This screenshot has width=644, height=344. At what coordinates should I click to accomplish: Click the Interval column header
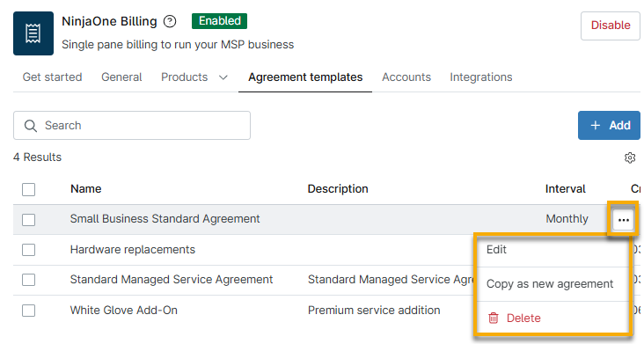[565, 189]
